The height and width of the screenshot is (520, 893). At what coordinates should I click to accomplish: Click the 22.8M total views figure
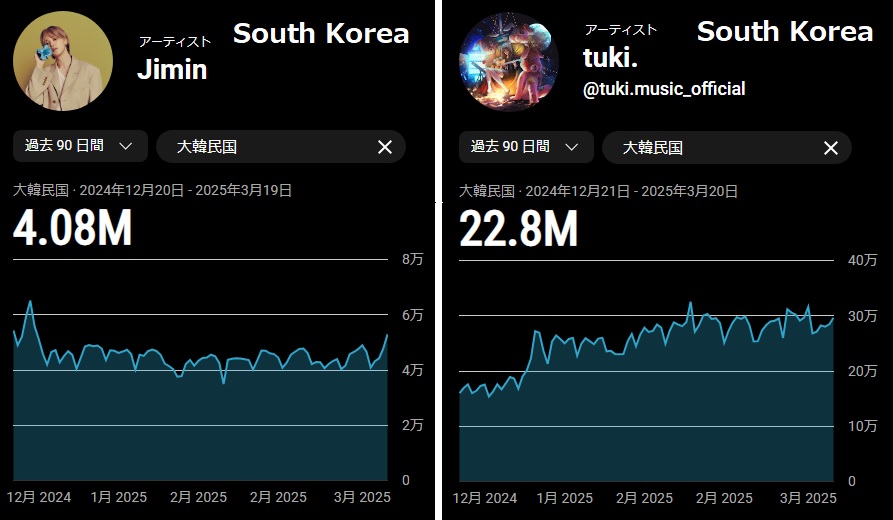tap(519, 228)
